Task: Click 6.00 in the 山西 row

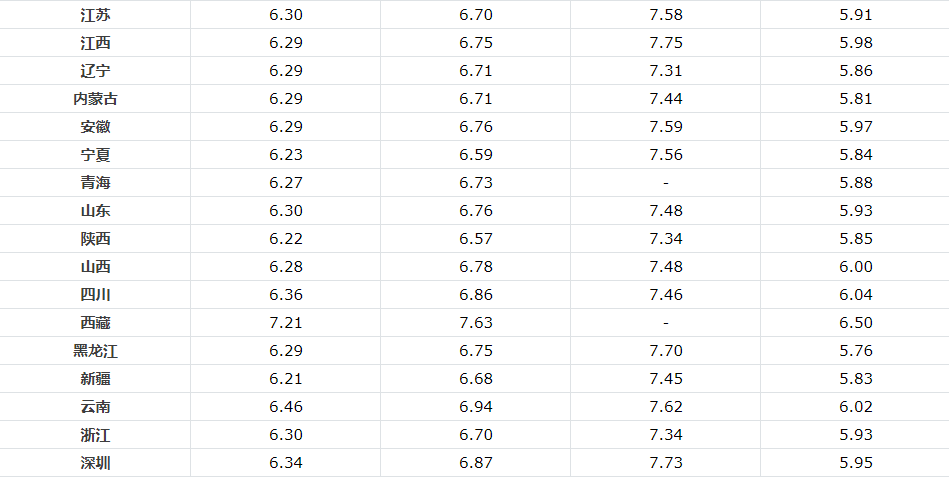Action: pos(856,267)
